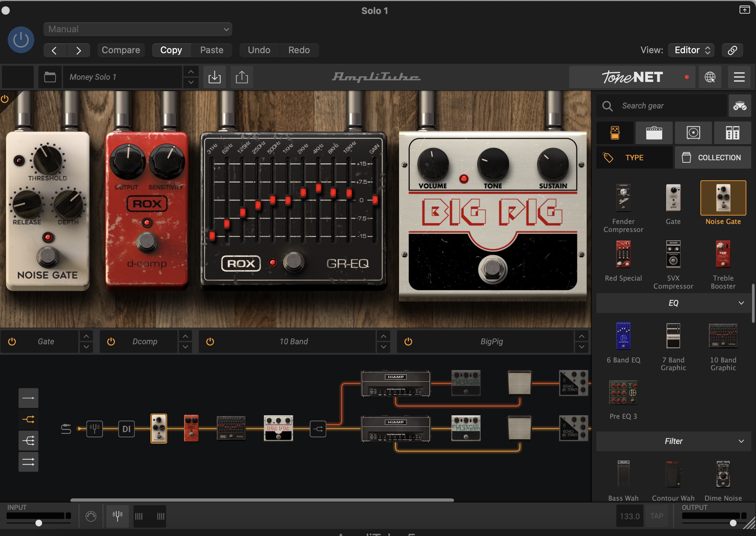Open the Manual preset dropdown
756x536 pixels.
tap(138, 29)
